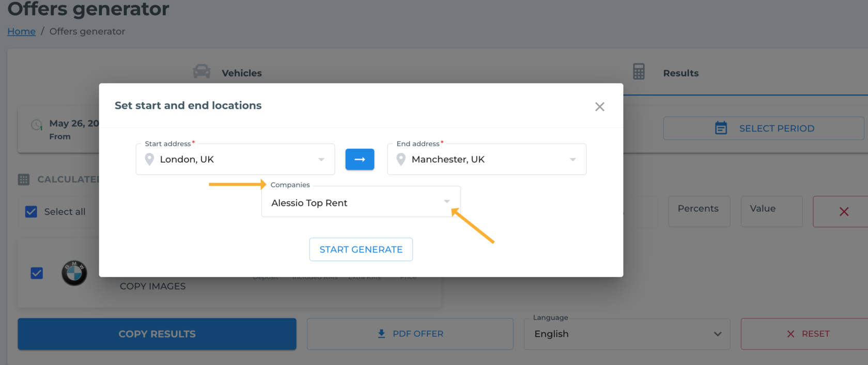Screen dimensions: 868x365
Task: Select the Alessio Top Rent company field
Action: coord(361,201)
